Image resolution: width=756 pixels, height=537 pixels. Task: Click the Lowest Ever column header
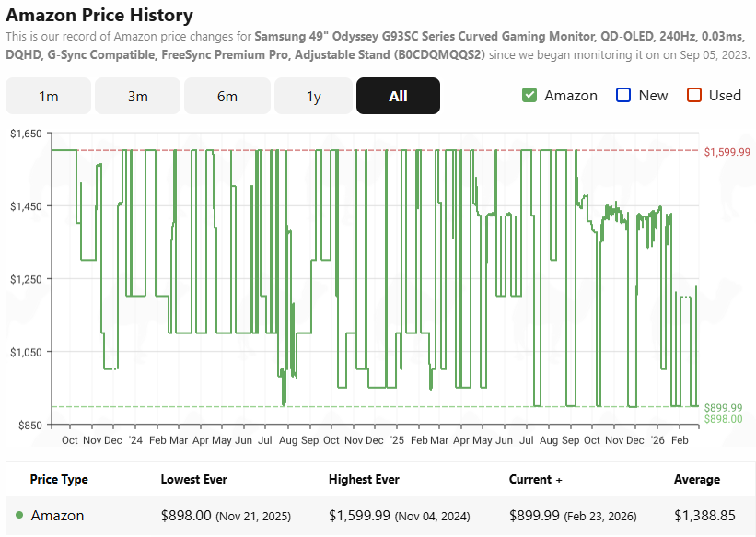click(193, 479)
